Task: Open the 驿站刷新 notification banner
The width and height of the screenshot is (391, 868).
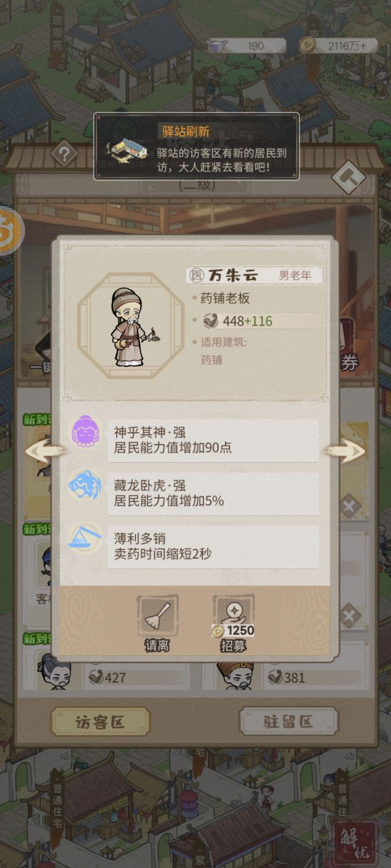Action: click(197, 146)
